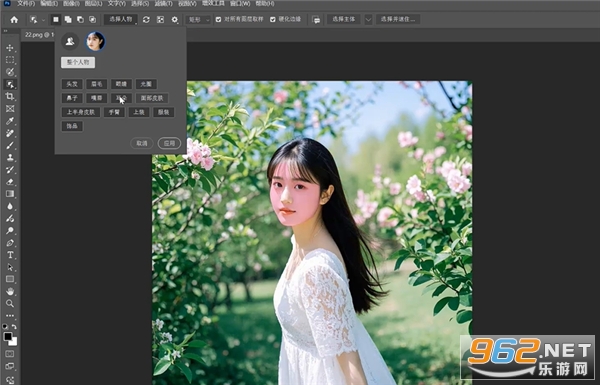Click 应用 to apply the selection
Viewport: 600px width, 385px height.
[169, 143]
